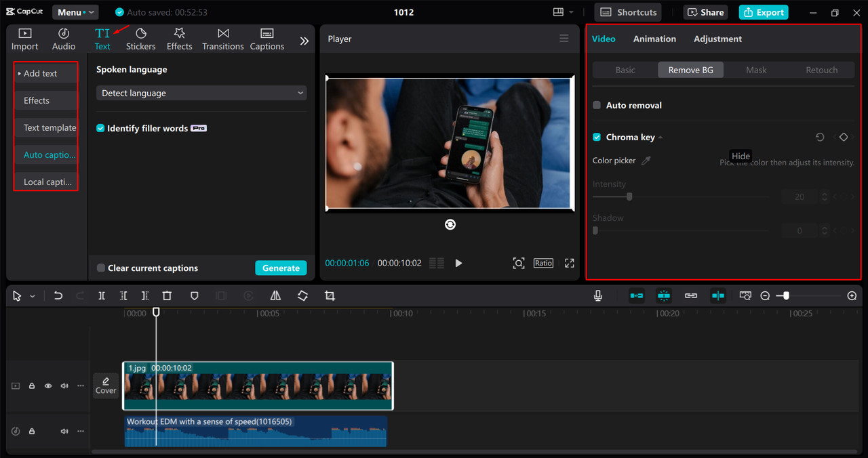Enter fullscreen preview mode
This screenshot has width=868, height=458.
pyautogui.click(x=570, y=263)
